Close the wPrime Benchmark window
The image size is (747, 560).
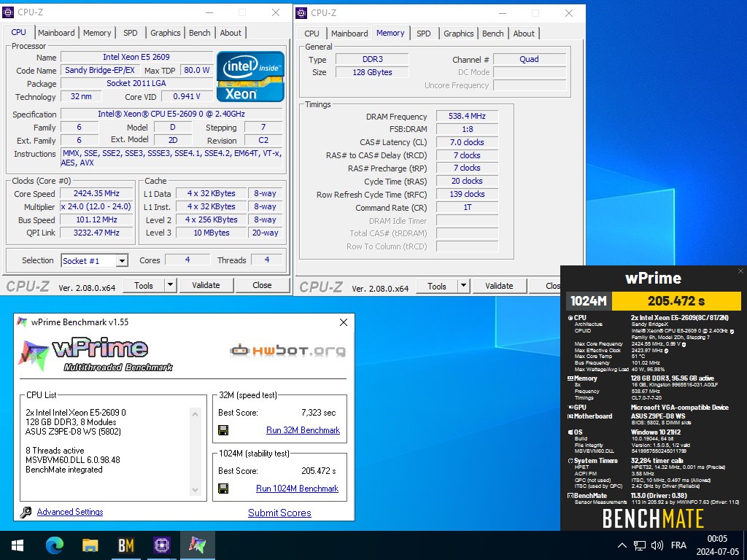click(x=344, y=322)
